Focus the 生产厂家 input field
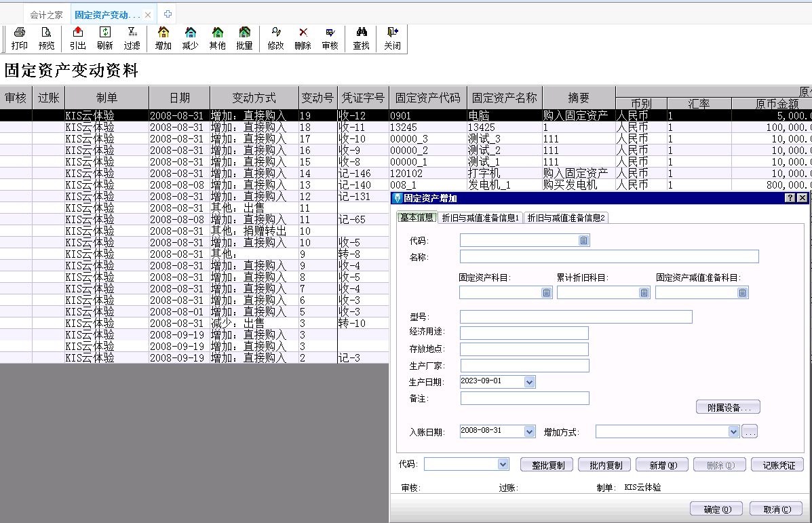This screenshot has width=812, height=523. (x=524, y=366)
